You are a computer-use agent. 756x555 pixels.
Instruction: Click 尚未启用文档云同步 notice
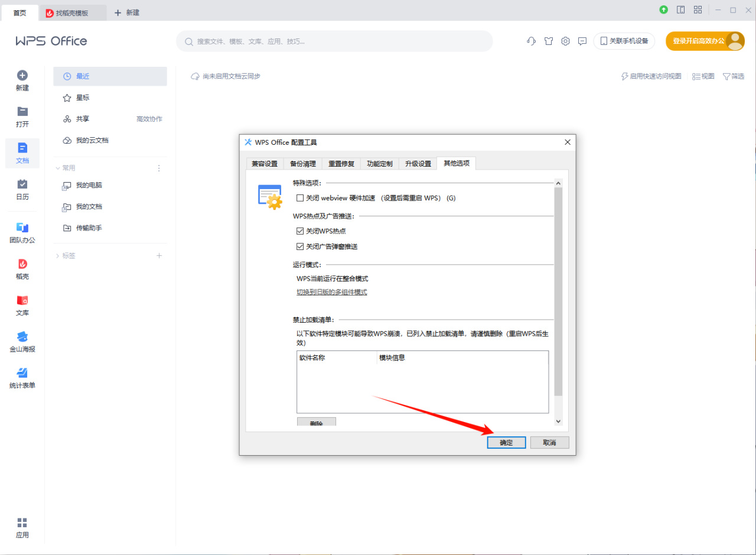point(226,76)
